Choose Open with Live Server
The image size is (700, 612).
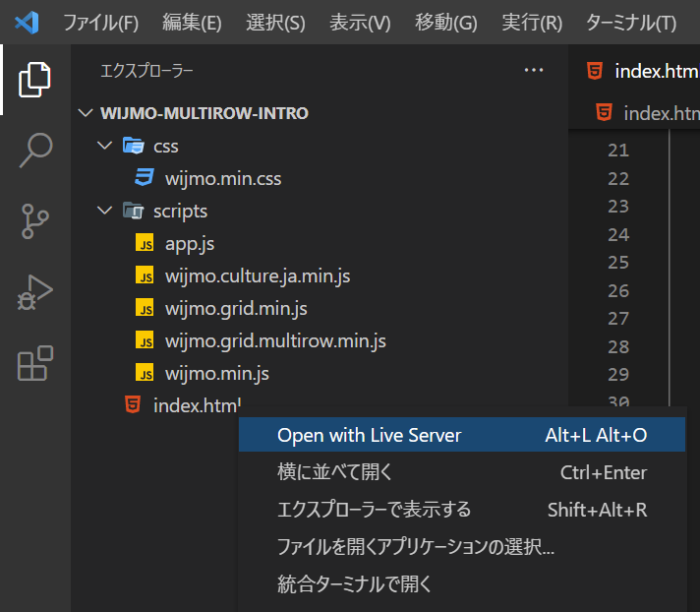[462, 435]
